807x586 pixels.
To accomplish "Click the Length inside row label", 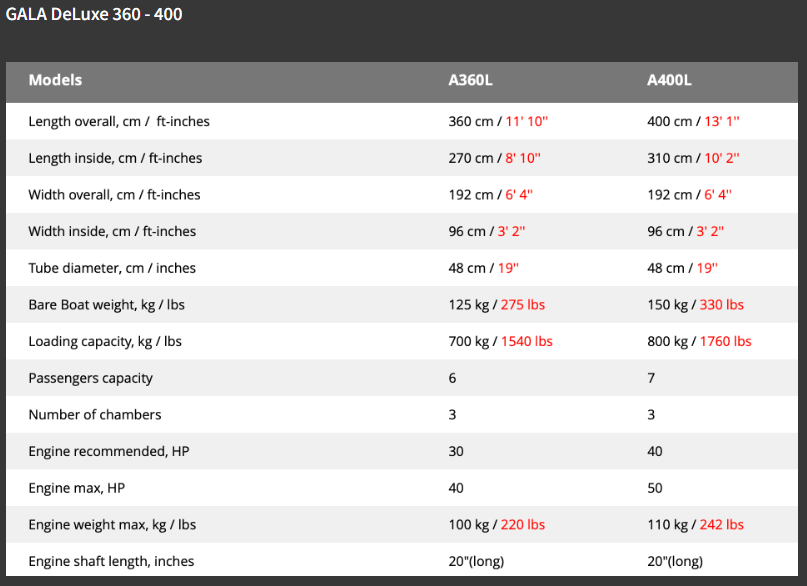I will pos(115,158).
